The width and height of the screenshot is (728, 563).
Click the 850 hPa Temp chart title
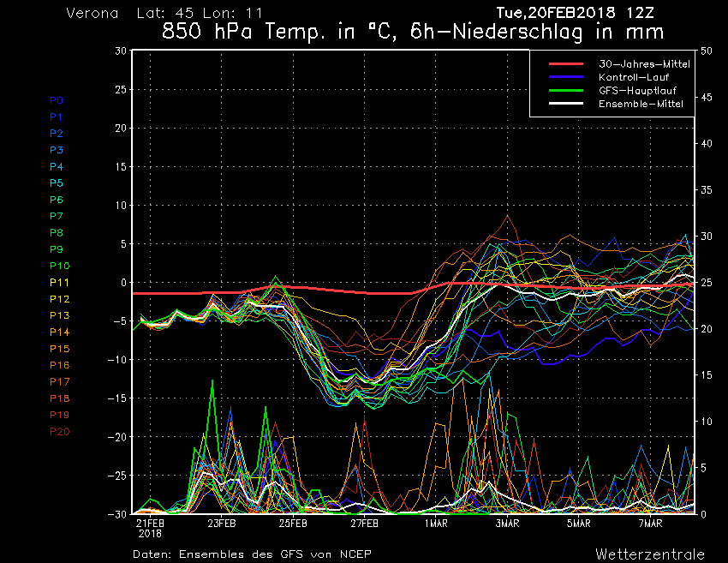pyautogui.click(x=413, y=32)
